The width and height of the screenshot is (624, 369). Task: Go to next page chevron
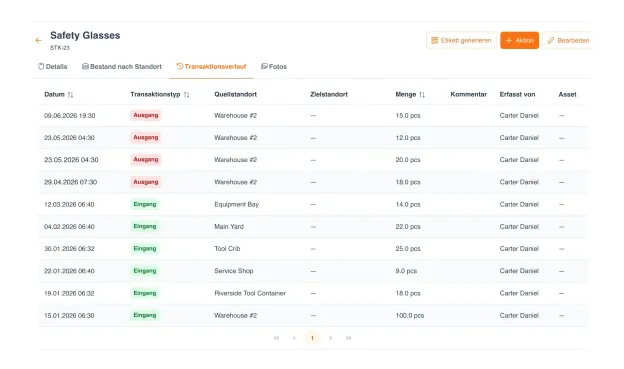coord(330,338)
